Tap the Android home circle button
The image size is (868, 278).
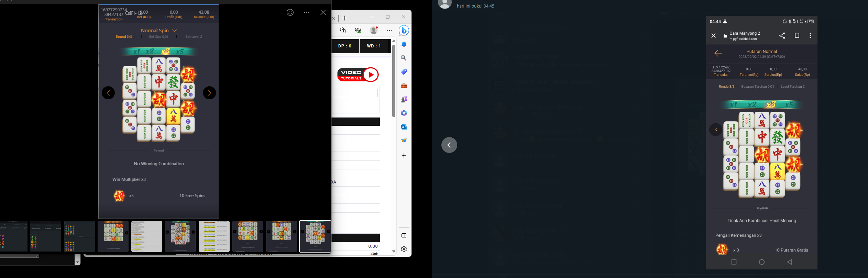[762, 262]
